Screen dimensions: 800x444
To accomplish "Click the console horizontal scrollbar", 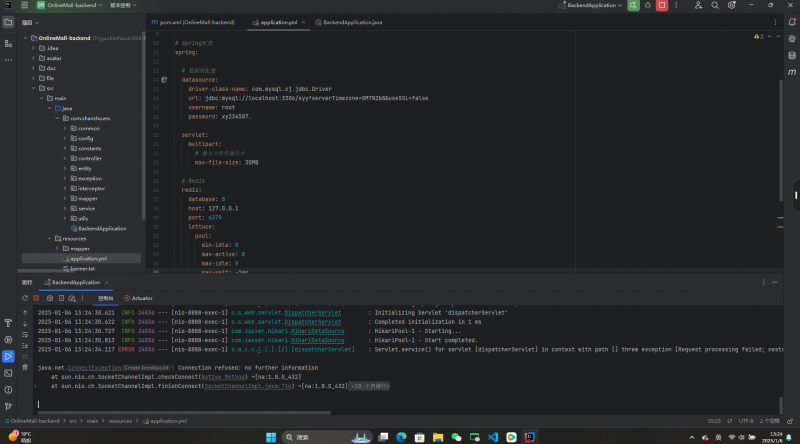I will (x=184, y=412).
